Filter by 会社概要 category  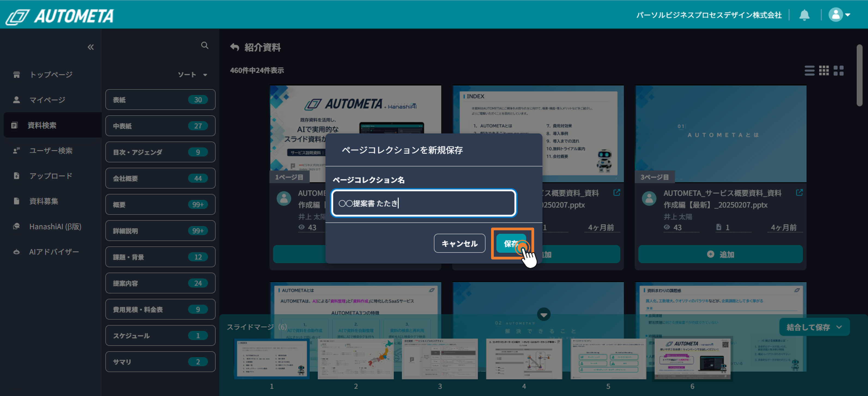point(160,178)
